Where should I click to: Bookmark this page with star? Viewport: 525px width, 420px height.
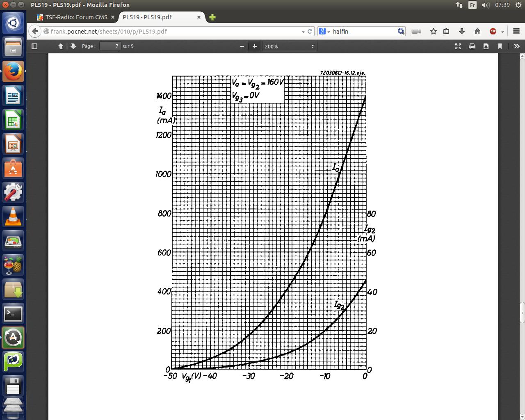[x=433, y=31]
